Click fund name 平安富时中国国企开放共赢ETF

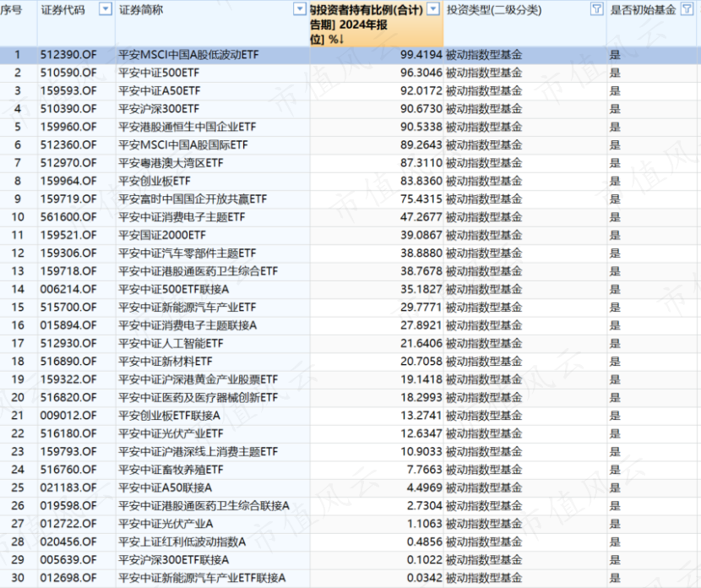193,199
